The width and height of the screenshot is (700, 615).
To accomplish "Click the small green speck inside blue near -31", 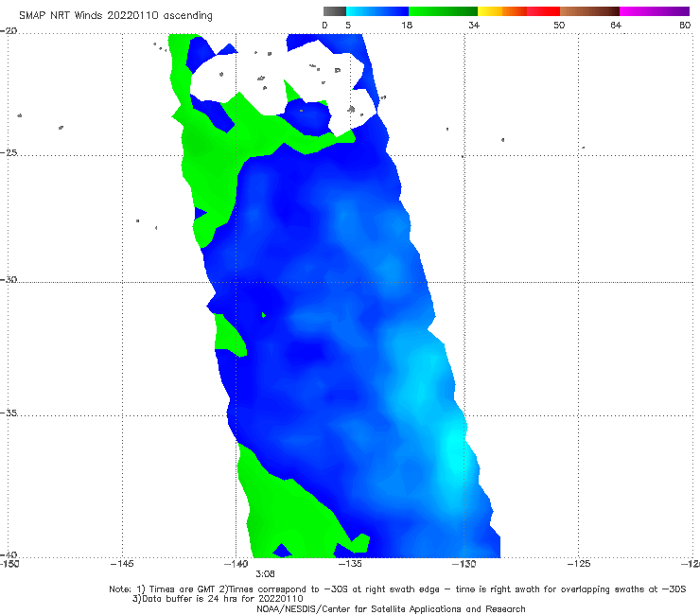I will click(264, 315).
